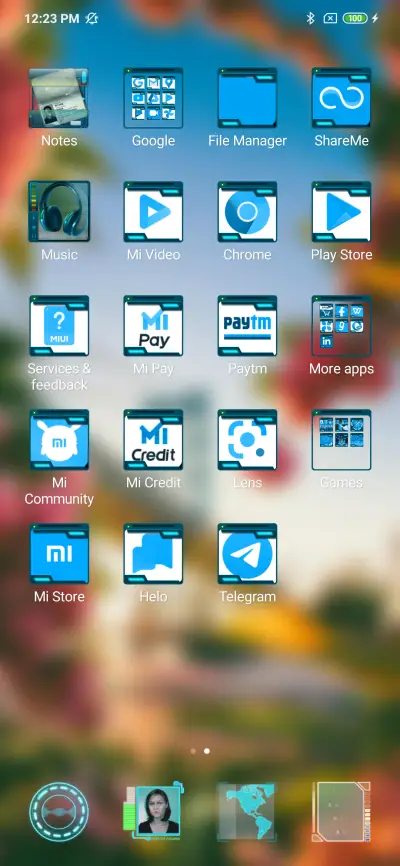Tap the 12:23 PM clock
This screenshot has width=400, height=866.
(x=51, y=18)
